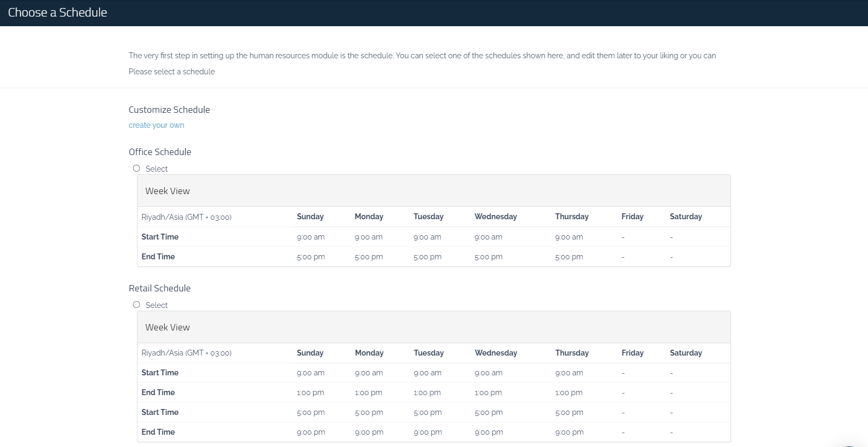Viewport: 868px width, 447px height.
Task: Click Office Schedule Monday 9:00 am start time
Action: (x=368, y=237)
